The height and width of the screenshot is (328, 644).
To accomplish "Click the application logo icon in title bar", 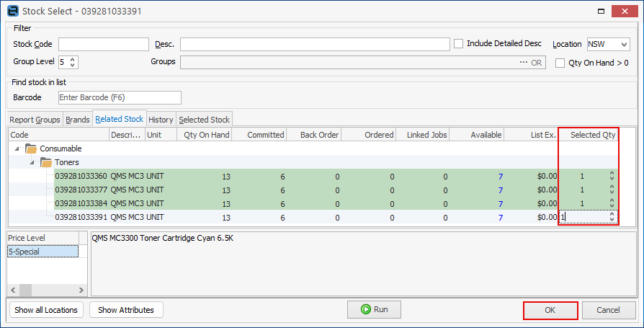I will pyautogui.click(x=13, y=11).
